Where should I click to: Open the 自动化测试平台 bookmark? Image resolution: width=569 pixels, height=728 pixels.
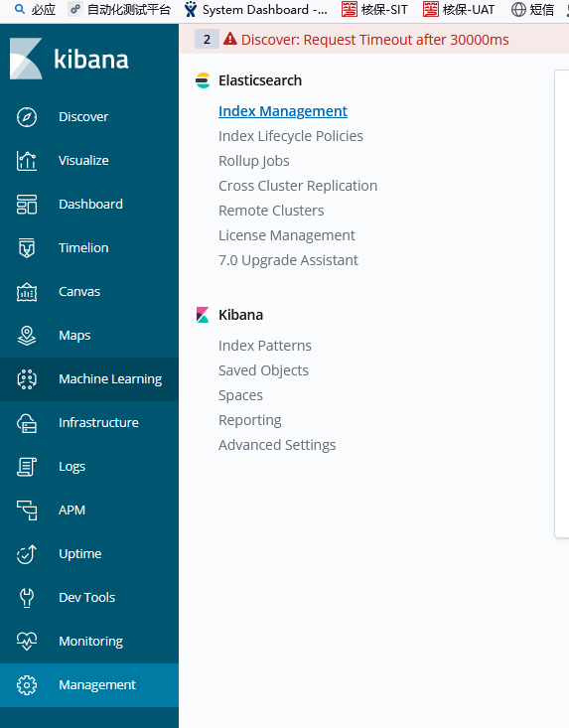coord(120,10)
